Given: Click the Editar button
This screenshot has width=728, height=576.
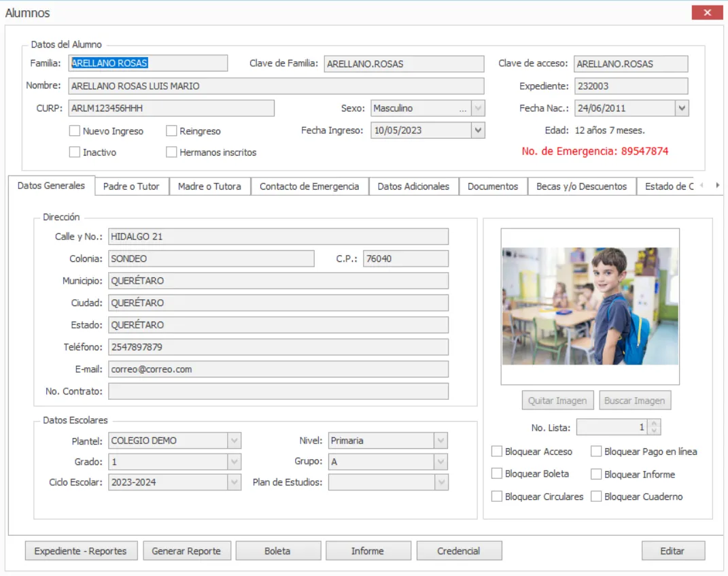Looking at the screenshot, I should click(672, 551).
